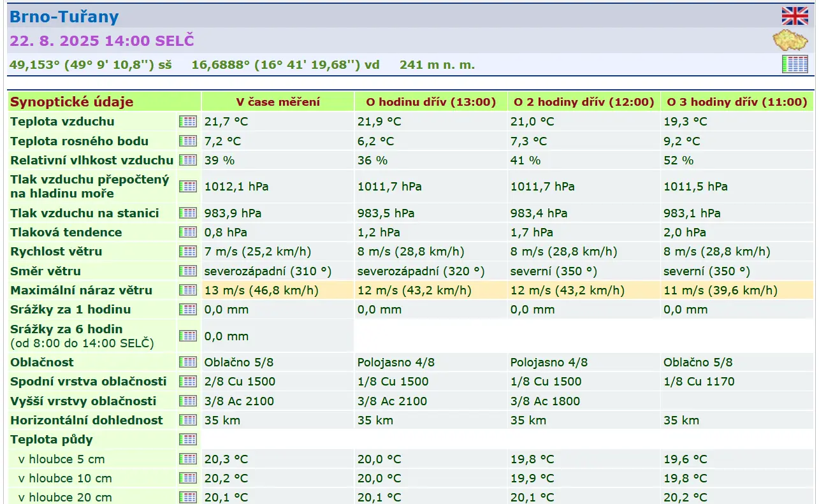Show history table for Tlaková tendence
This screenshot has height=504, width=819.
pos(188,232)
